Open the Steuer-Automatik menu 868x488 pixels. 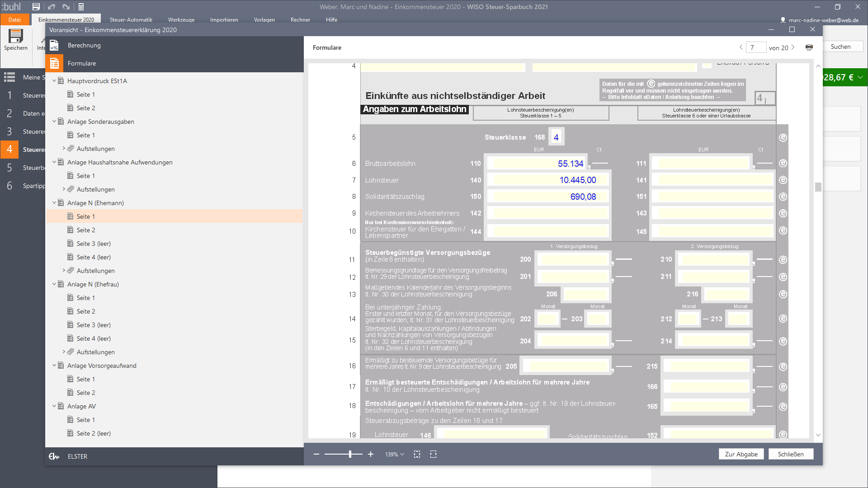pos(131,20)
